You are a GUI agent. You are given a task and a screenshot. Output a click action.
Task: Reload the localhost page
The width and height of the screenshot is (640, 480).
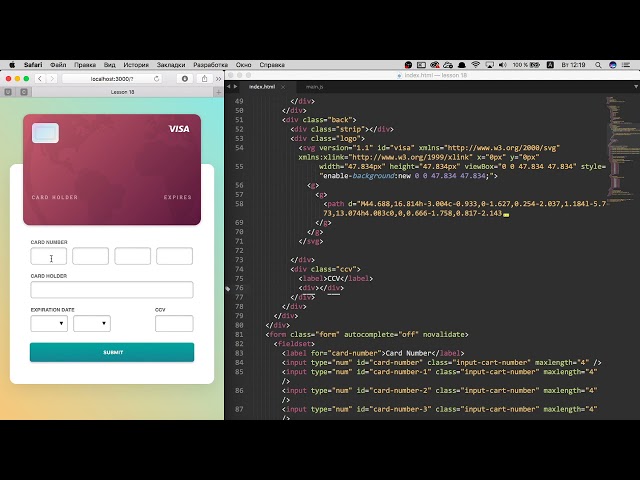pos(156,79)
